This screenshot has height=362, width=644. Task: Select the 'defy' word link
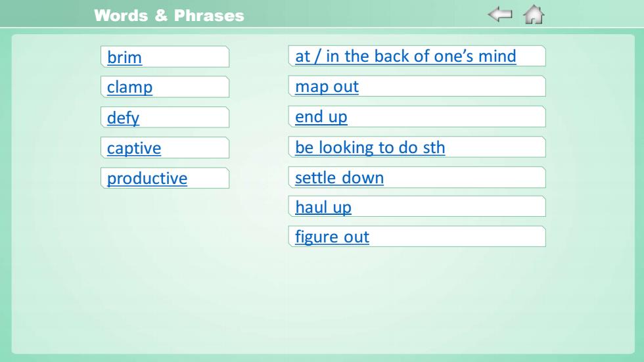click(124, 118)
